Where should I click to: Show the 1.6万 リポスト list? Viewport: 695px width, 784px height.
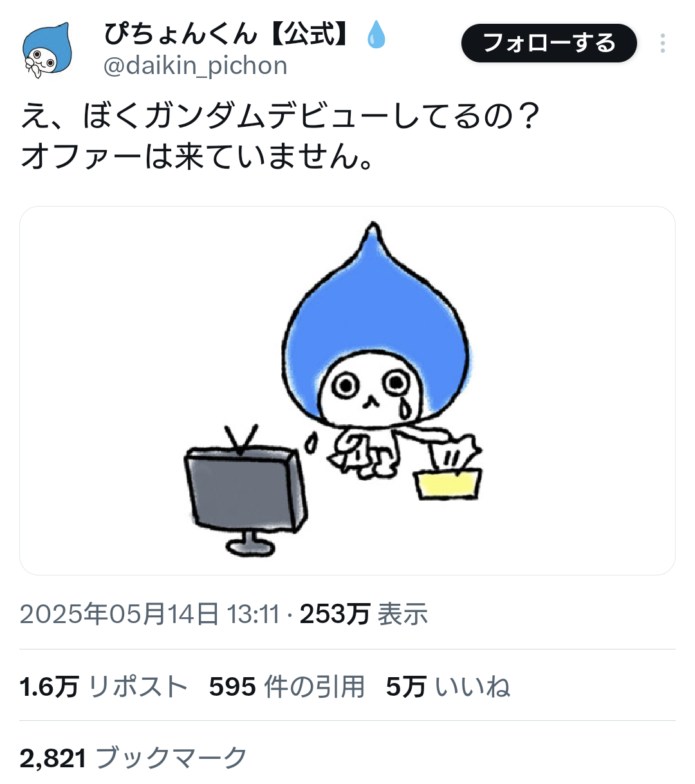click(104, 687)
